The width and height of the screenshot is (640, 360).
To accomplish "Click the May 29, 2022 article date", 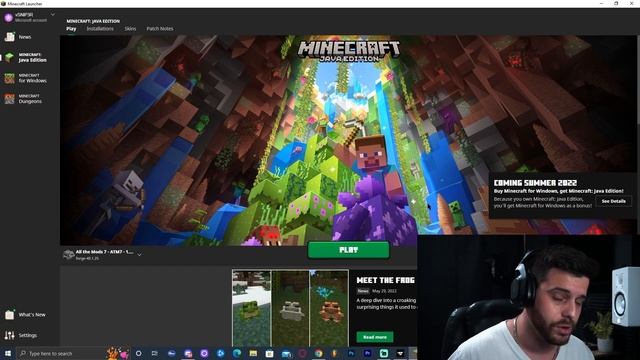I will tap(384, 291).
